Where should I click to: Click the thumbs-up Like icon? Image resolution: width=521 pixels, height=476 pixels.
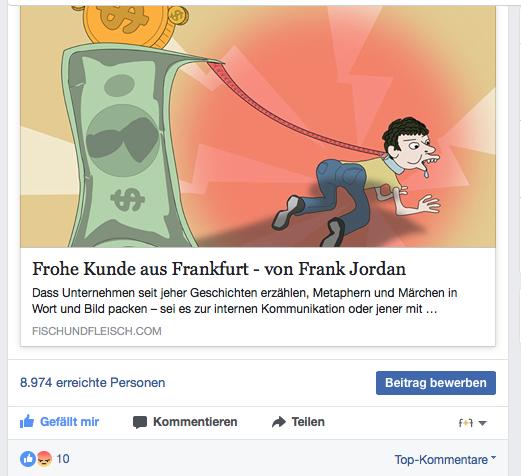[27, 422]
